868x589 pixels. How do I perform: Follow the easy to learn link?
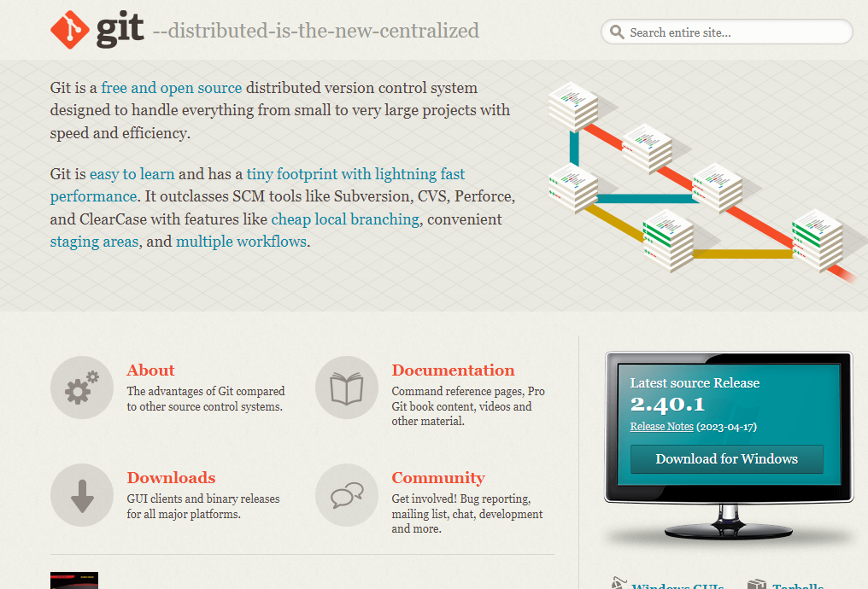tap(132, 174)
